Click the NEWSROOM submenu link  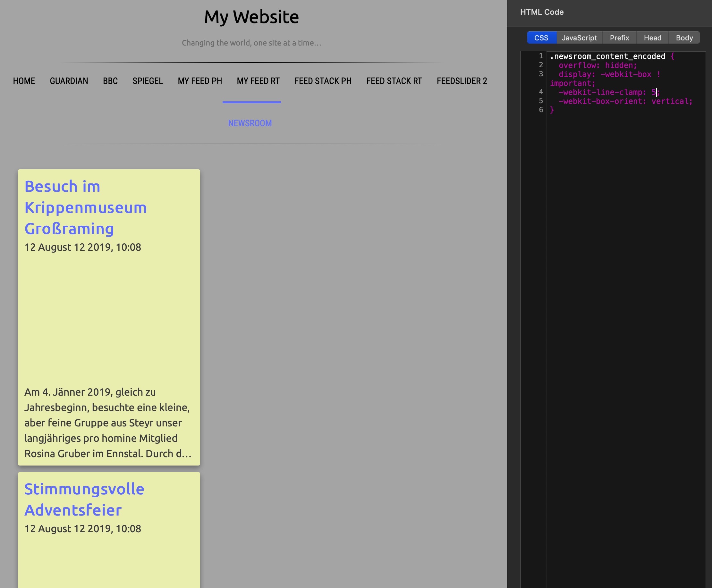[250, 123]
